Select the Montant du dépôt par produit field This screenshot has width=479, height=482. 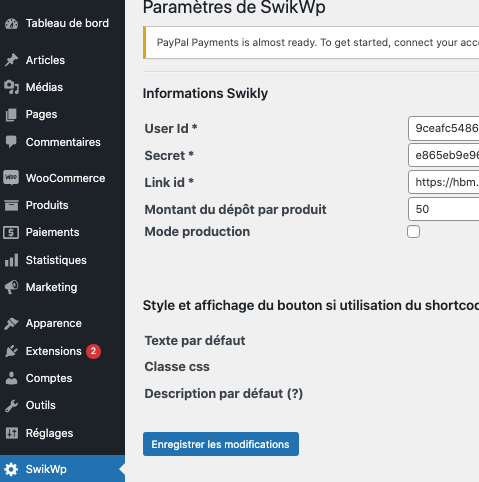444,209
